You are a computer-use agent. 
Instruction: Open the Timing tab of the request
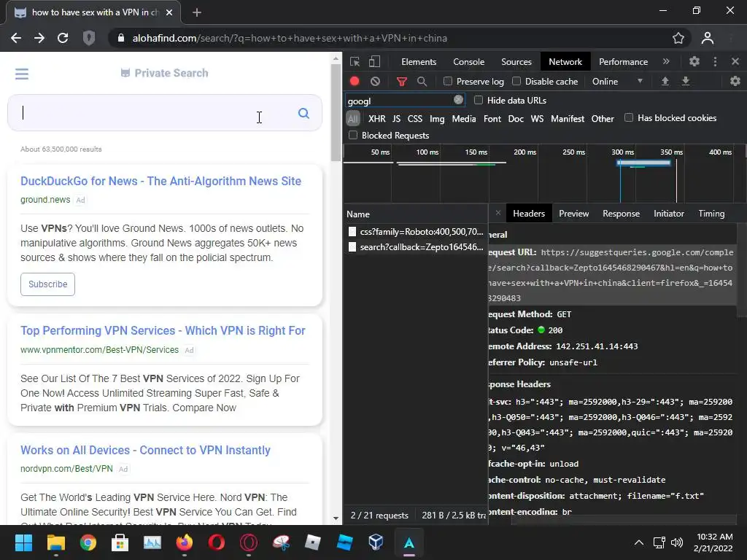pyautogui.click(x=711, y=214)
